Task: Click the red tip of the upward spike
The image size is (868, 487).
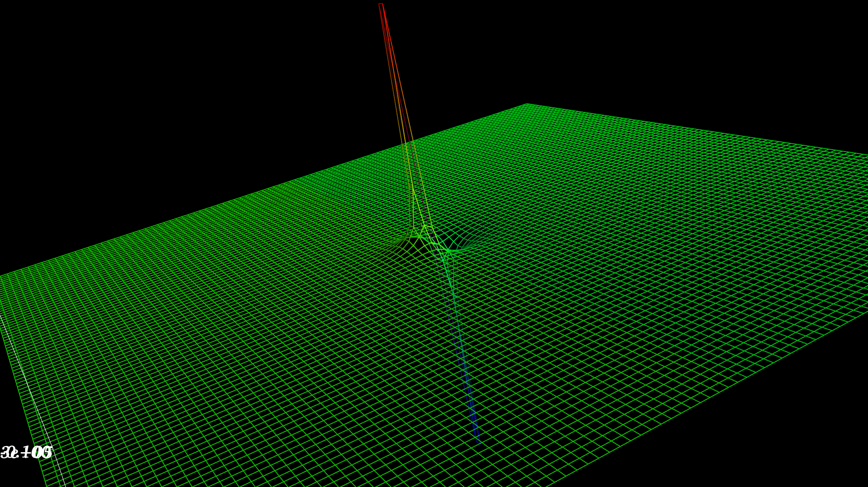Action: [x=381, y=5]
